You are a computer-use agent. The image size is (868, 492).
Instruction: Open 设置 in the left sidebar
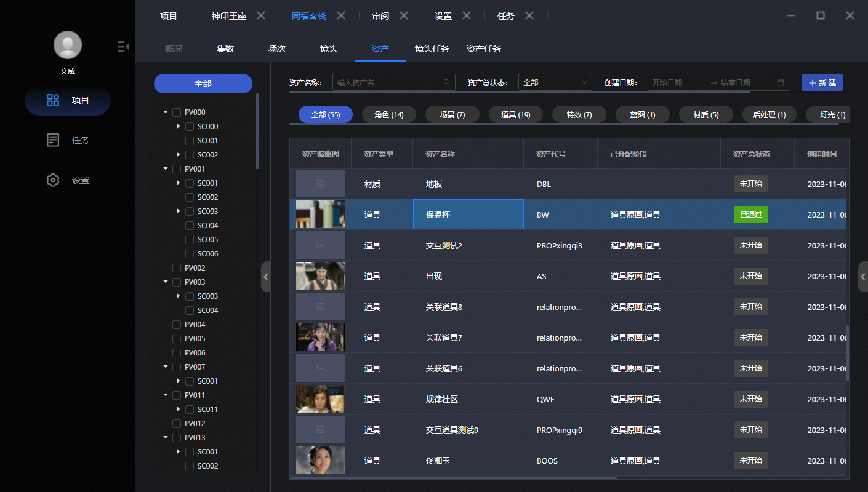click(68, 180)
